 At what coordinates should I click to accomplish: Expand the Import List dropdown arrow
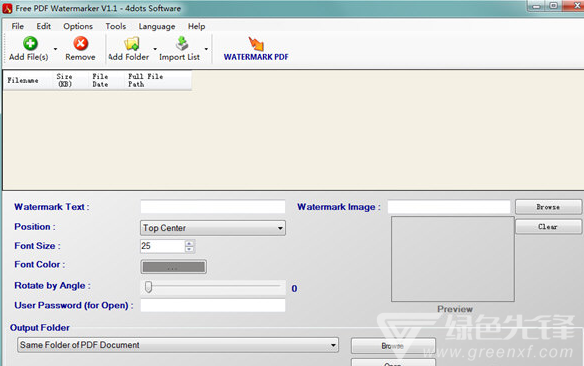tap(206, 49)
